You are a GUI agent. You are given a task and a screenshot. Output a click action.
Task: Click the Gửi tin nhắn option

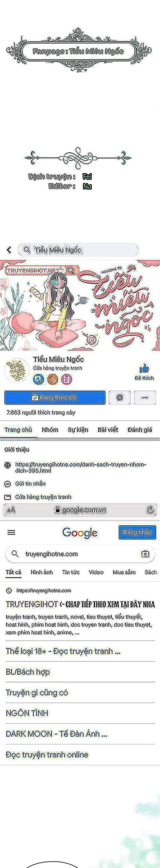coord(30,483)
